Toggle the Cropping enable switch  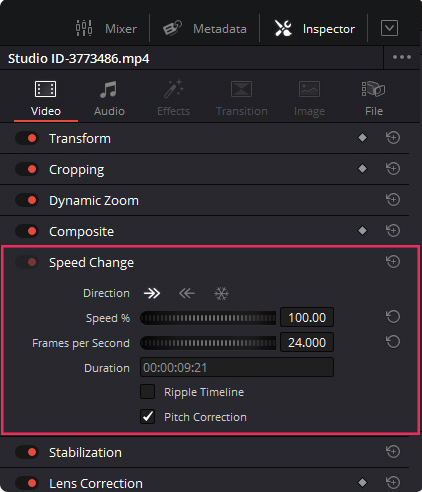click(27, 169)
